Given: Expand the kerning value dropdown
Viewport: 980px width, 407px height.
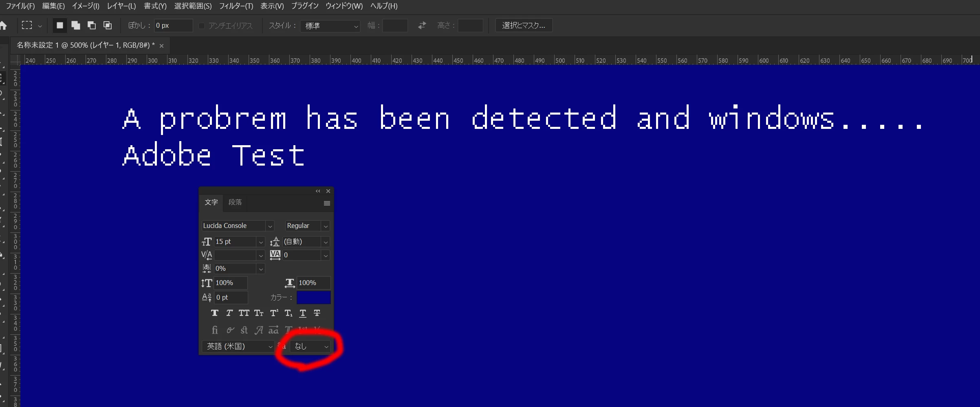Looking at the screenshot, I should [261, 255].
